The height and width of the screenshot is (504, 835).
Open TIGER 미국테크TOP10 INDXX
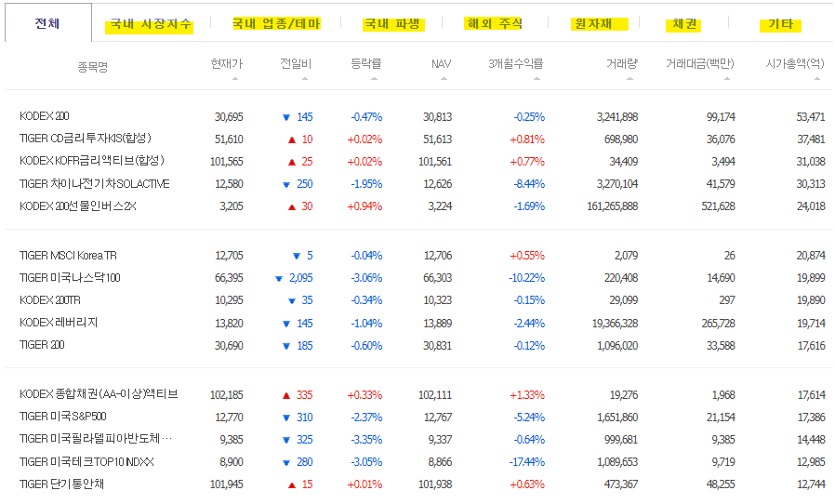(86, 462)
